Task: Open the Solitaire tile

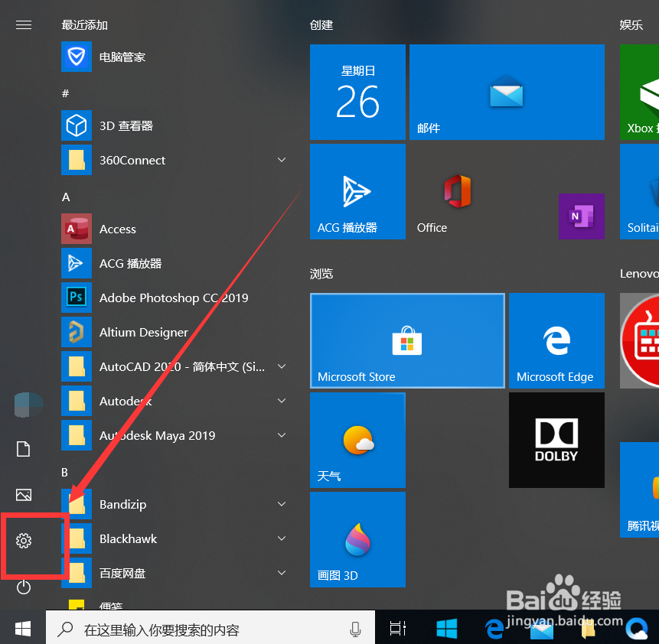Action: click(x=639, y=191)
